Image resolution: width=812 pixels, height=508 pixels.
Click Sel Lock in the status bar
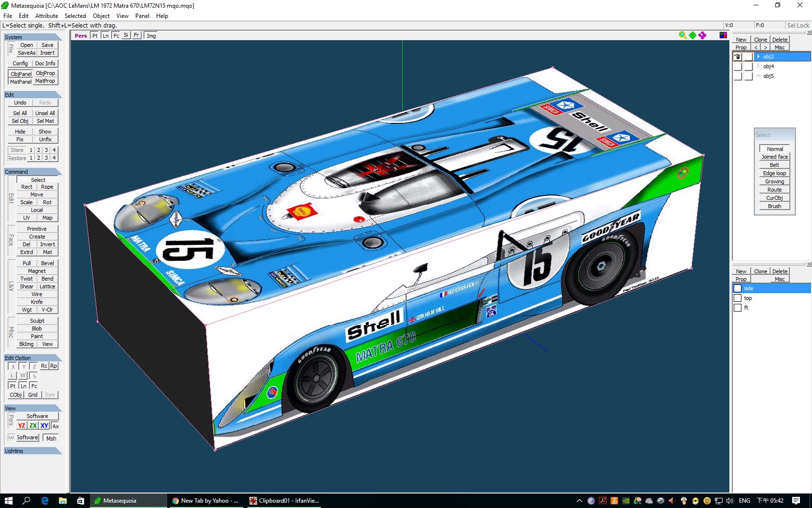pyautogui.click(x=797, y=25)
